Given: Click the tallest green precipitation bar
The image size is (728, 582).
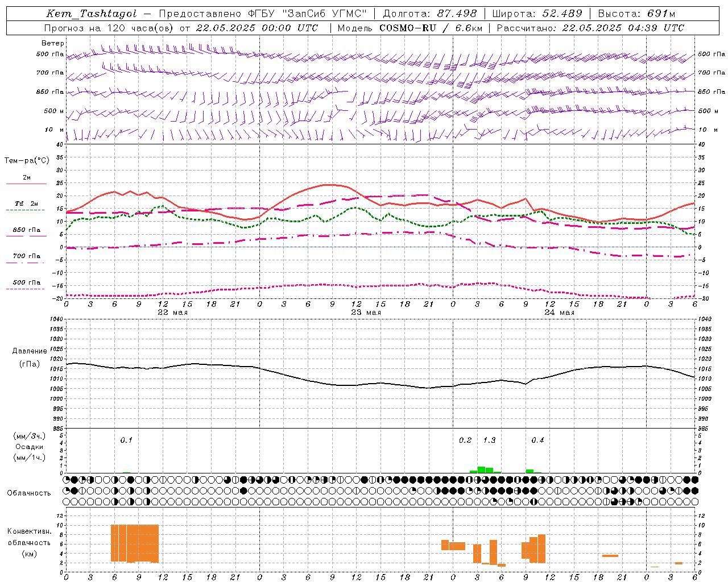Looking at the screenshot, I should pyautogui.click(x=481, y=469).
